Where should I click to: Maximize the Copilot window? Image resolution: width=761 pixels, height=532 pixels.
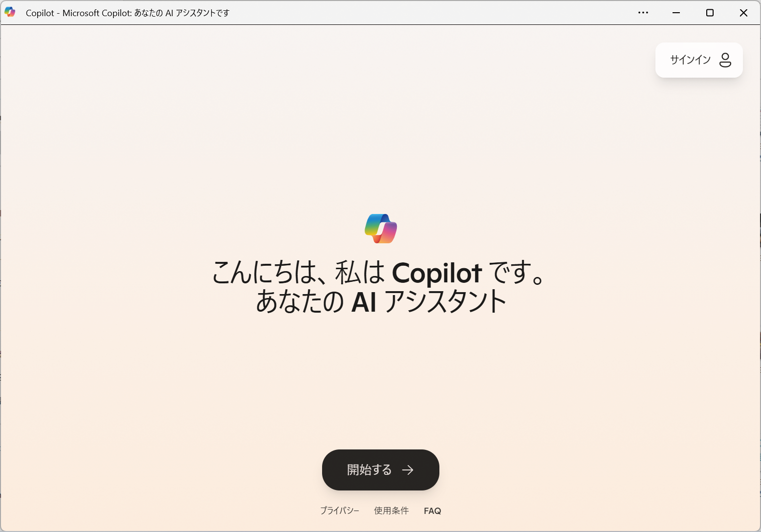click(710, 13)
